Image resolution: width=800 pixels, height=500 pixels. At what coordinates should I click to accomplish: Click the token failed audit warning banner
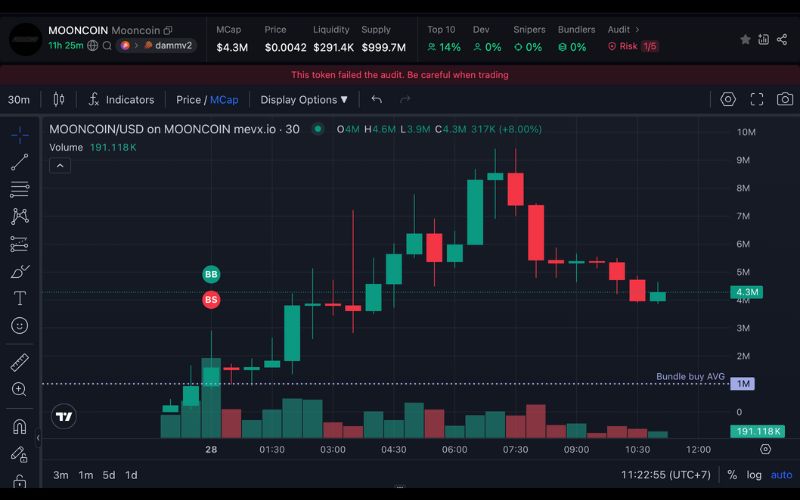(x=400, y=75)
